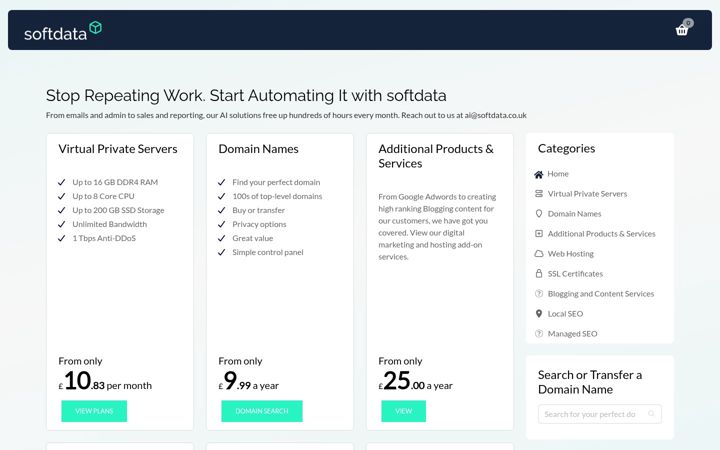Click the ai@softdata.co.uk email text
Viewport: 720px width, 450px height.
click(495, 115)
